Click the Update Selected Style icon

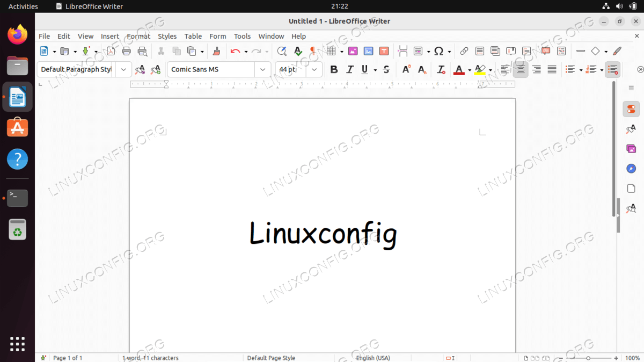(140, 69)
